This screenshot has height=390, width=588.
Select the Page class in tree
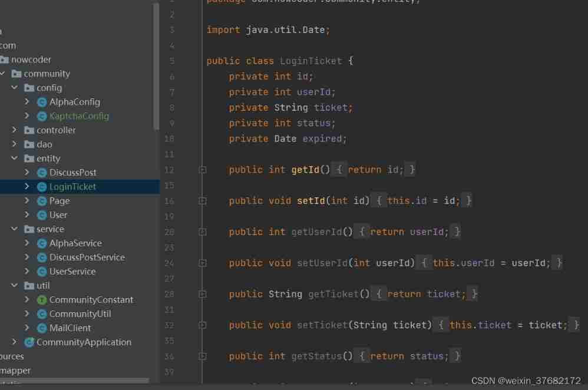tap(60, 201)
